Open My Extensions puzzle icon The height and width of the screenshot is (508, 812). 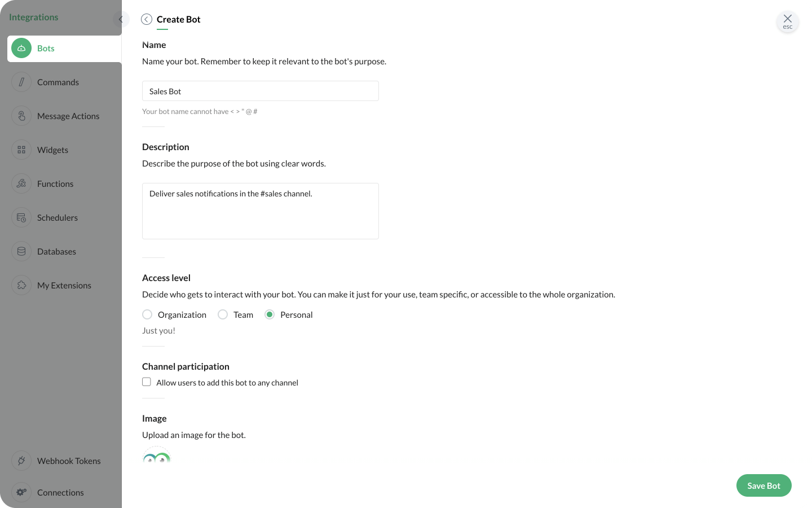pos(21,286)
